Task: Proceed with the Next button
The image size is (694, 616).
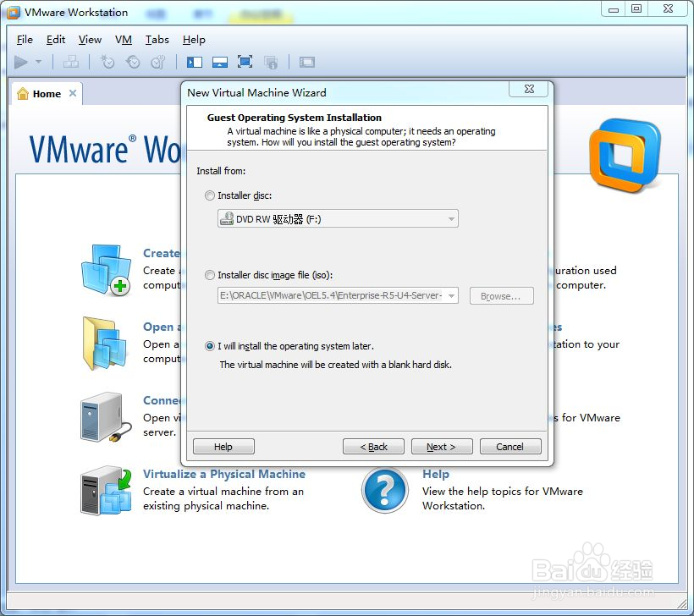Action: 442,447
